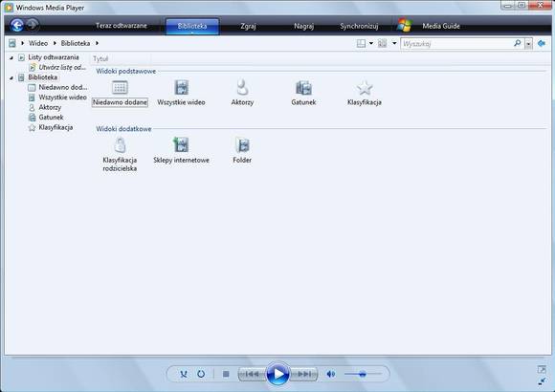Image resolution: width=555 pixels, height=392 pixels.
Task: Click the Windows logo beside Media Guide
Action: tap(404, 26)
